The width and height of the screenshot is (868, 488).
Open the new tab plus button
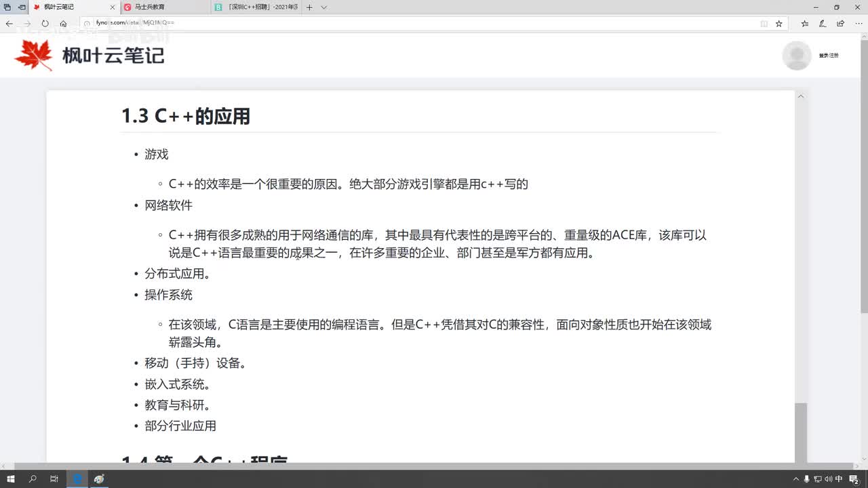point(309,7)
